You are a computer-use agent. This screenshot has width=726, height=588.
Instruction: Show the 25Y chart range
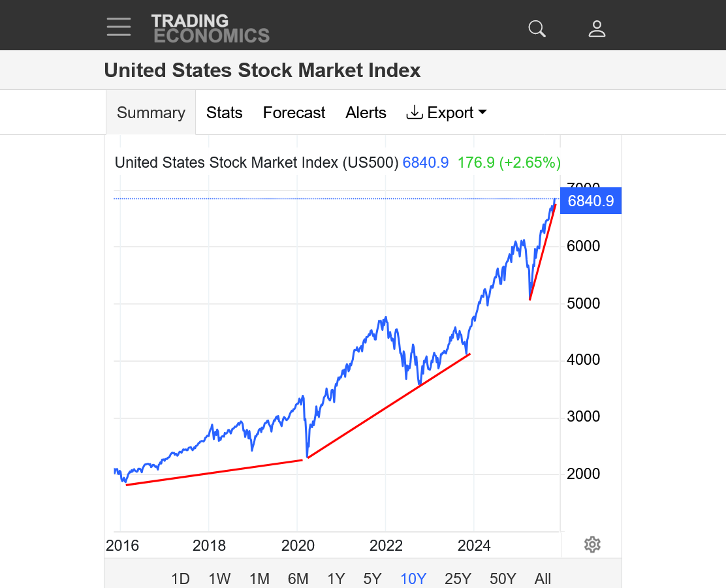[x=458, y=578]
